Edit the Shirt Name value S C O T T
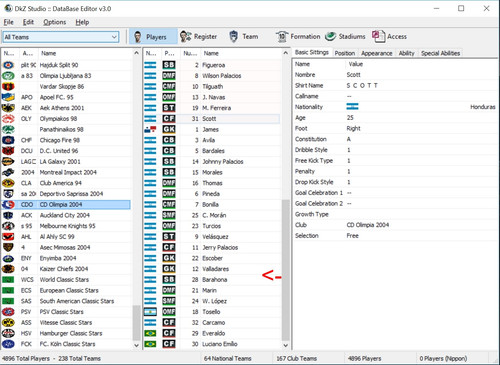 pos(362,86)
